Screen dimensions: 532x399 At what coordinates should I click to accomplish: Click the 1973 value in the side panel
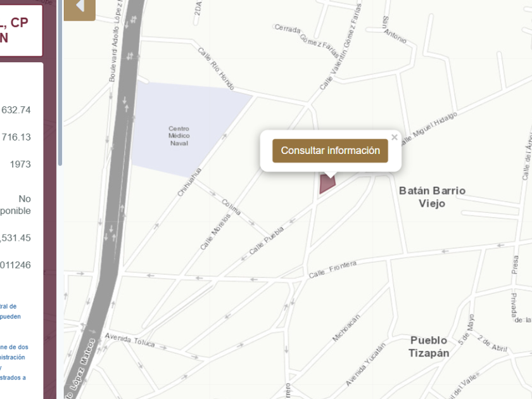20,164
